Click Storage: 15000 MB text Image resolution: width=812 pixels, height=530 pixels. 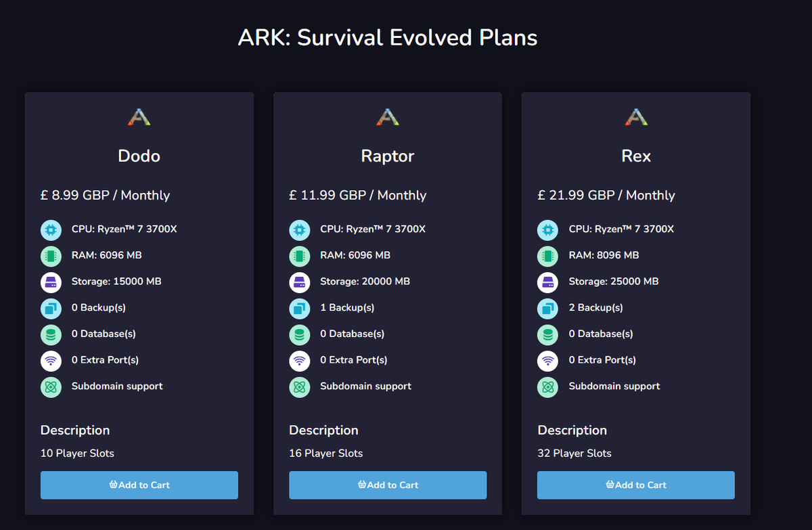pos(116,282)
